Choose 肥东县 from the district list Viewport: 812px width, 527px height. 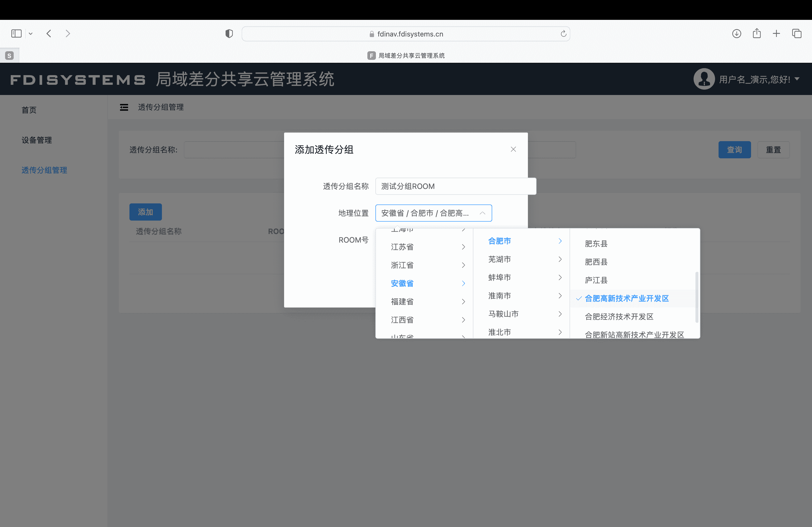coord(596,244)
